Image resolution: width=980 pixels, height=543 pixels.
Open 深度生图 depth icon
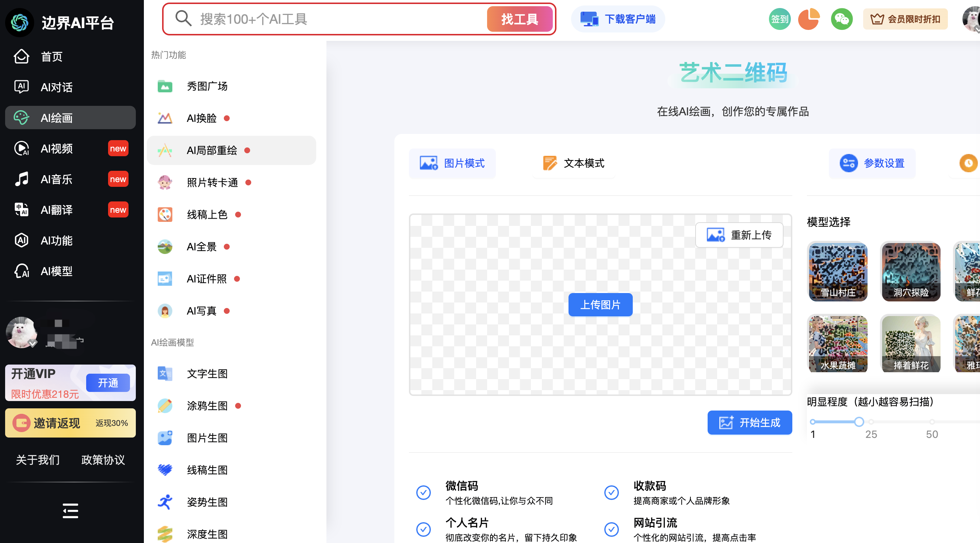(165, 534)
